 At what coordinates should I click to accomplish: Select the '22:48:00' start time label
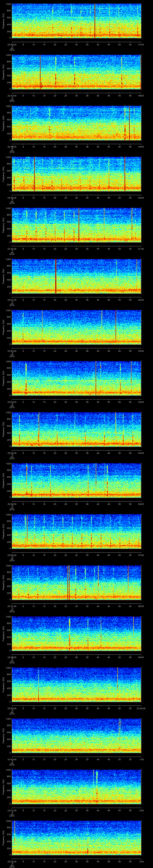tap(12, 147)
